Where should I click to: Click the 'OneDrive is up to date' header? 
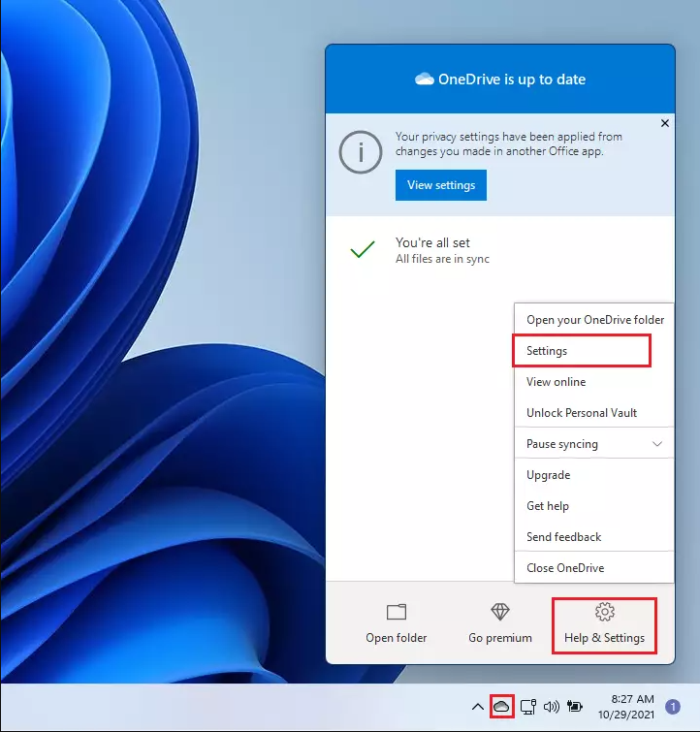pos(500,80)
